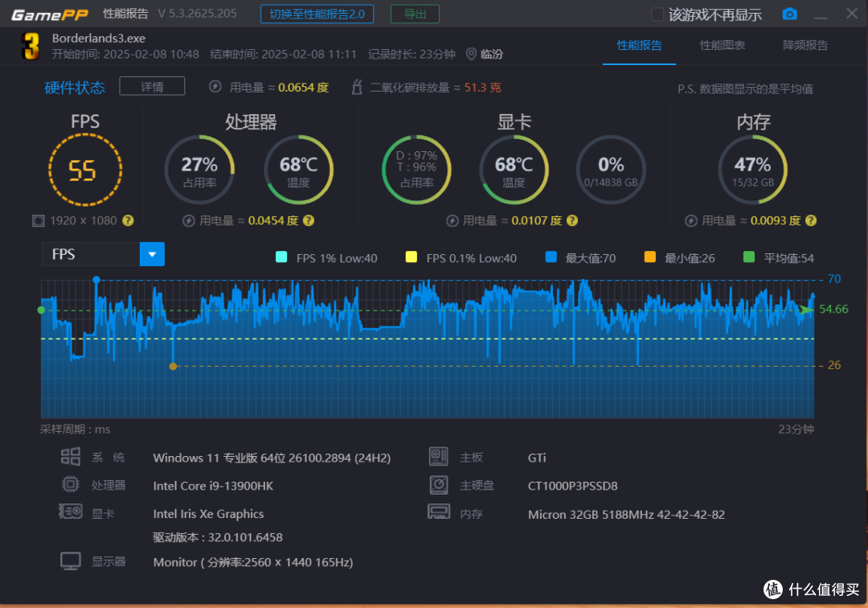This screenshot has height=608, width=868.
Task: Click the Intel Core i9-13900HK text
Action: (x=213, y=486)
